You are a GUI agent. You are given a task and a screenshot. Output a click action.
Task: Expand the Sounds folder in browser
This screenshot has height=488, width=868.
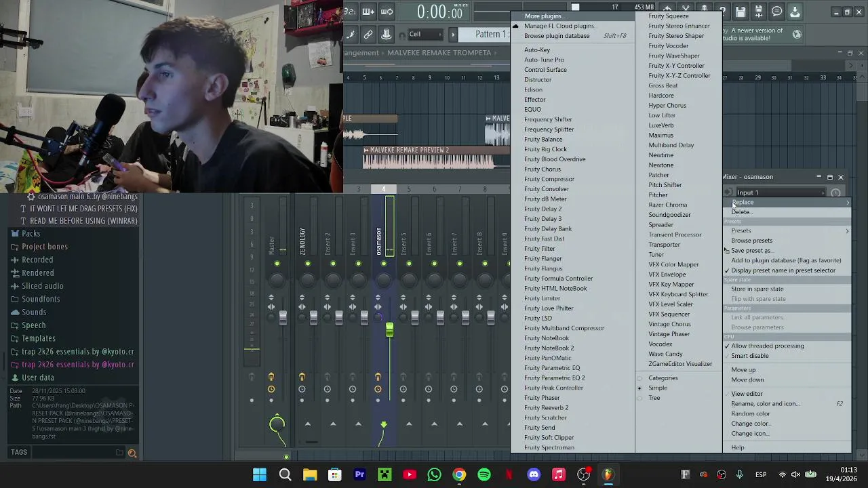pos(34,312)
